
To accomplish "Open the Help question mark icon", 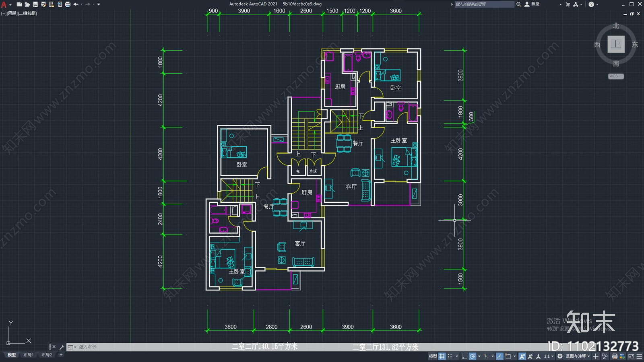I will click(x=591, y=4).
